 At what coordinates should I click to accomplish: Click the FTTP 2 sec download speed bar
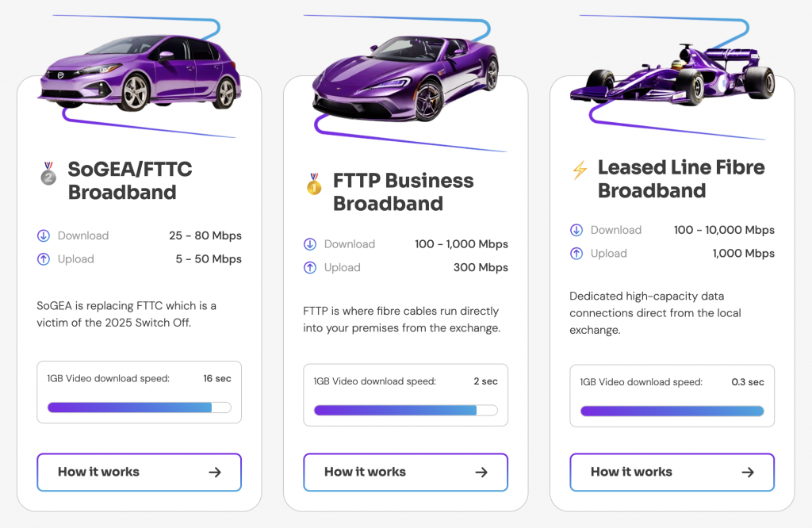point(405,410)
